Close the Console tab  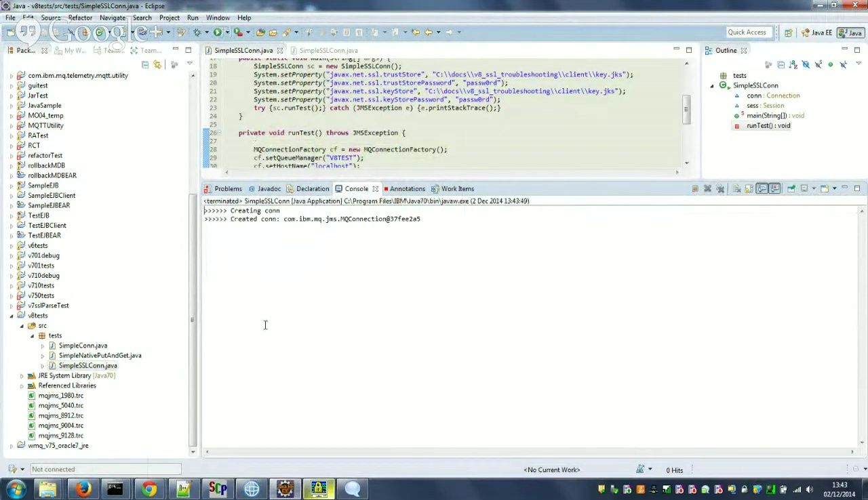click(x=375, y=189)
